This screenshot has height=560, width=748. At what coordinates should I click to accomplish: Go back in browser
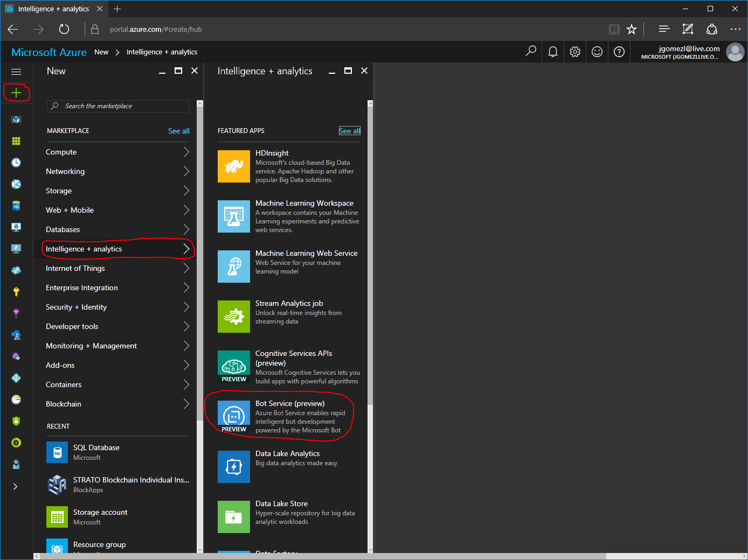(13, 29)
